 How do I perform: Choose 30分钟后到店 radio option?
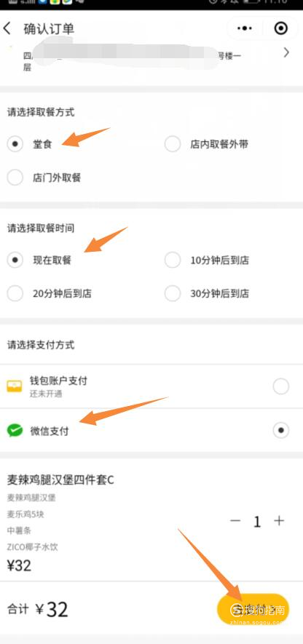tap(173, 293)
